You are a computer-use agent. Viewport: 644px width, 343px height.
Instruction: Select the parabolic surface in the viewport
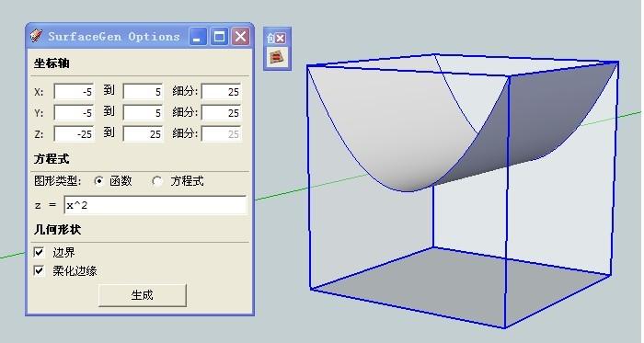tap(410, 131)
